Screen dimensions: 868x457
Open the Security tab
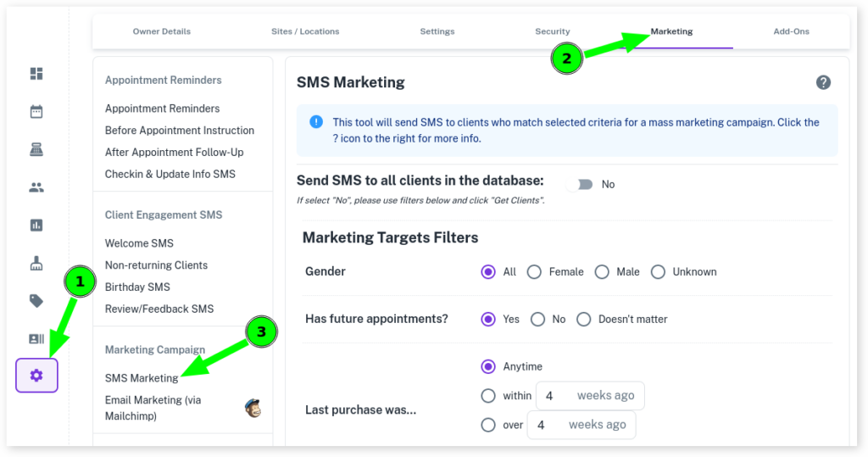552,31
